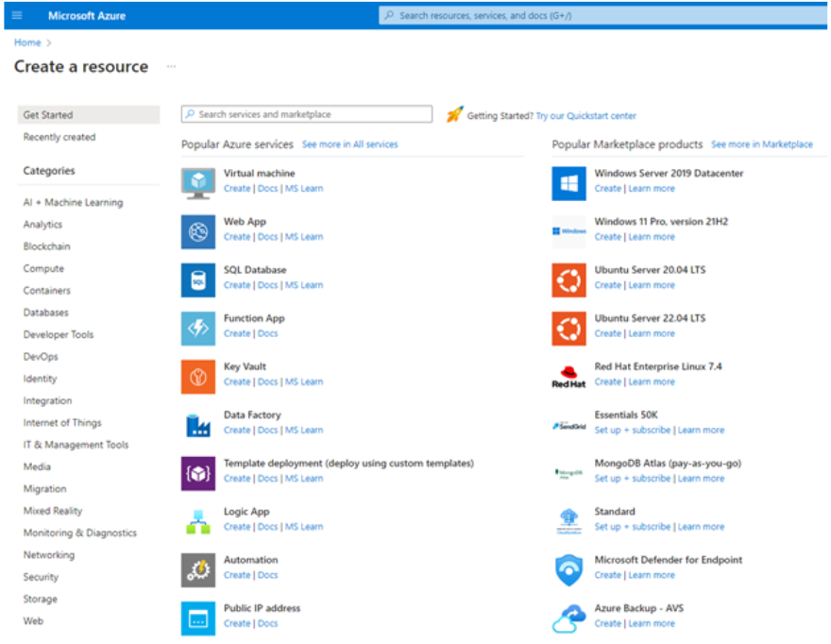The width and height of the screenshot is (831, 644).
Task: Click Create under Logic App
Action: pos(237,526)
